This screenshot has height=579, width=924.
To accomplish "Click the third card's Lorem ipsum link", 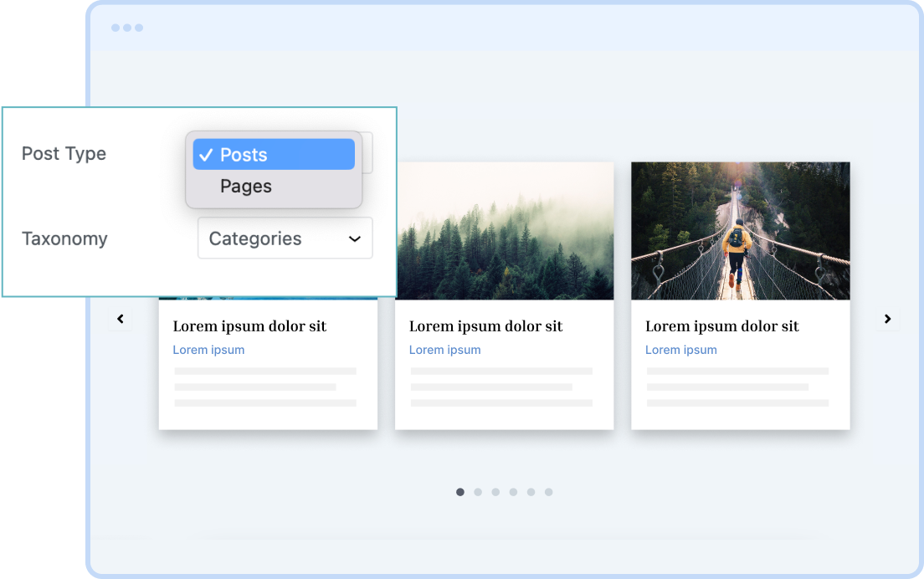I will (x=680, y=350).
